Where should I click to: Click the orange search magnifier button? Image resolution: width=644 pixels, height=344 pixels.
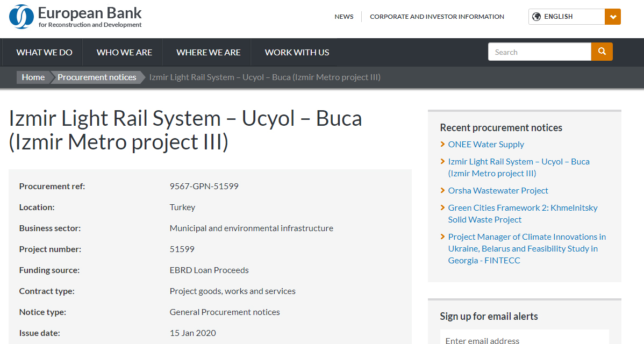[602, 52]
